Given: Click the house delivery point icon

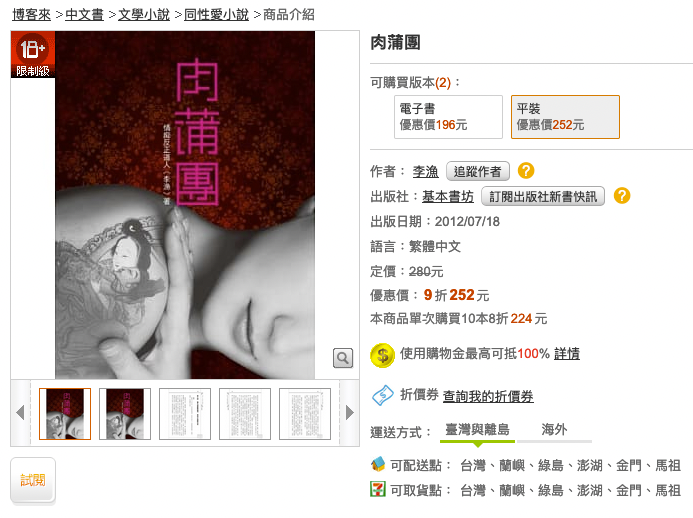Looking at the screenshot, I should 378,464.
